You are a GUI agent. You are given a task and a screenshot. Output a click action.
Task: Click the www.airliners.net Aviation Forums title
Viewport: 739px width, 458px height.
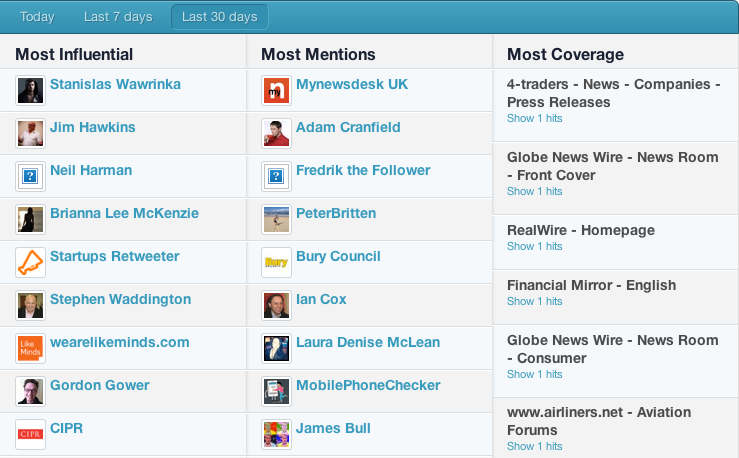click(x=599, y=421)
